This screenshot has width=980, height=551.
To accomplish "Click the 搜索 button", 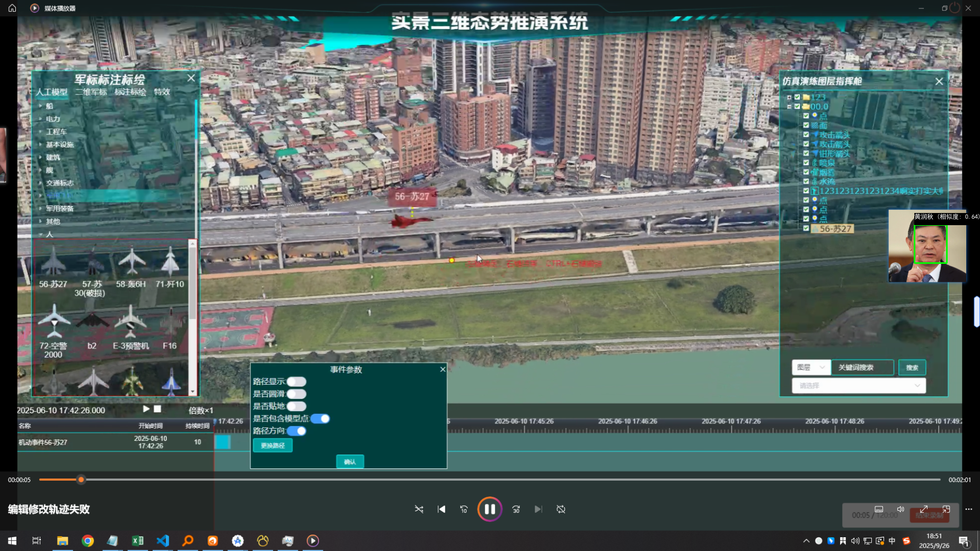I will click(912, 367).
